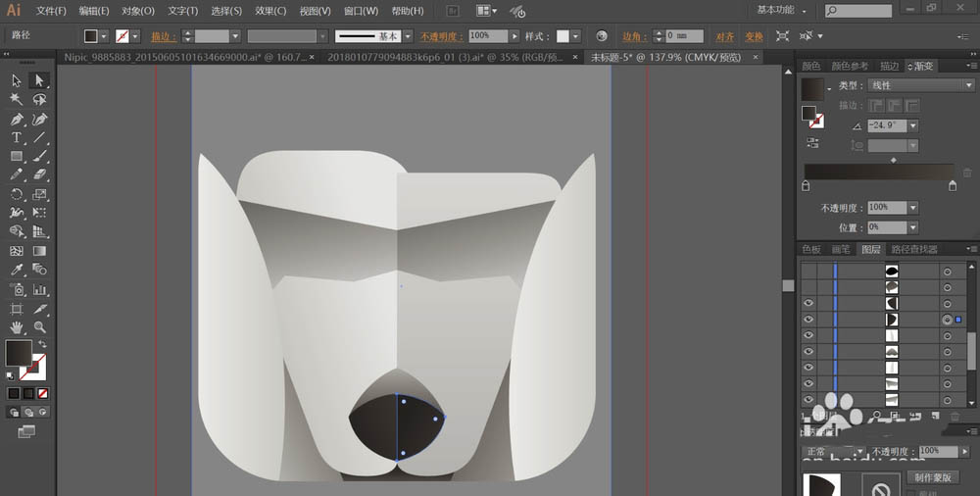Image resolution: width=980 pixels, height=496 pixels.
Task: Select the Hand tool
Action: tap(17, 327)
